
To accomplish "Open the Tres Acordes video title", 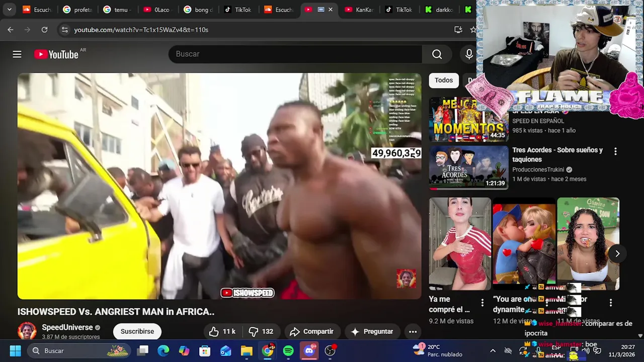I will click(557, 154).
